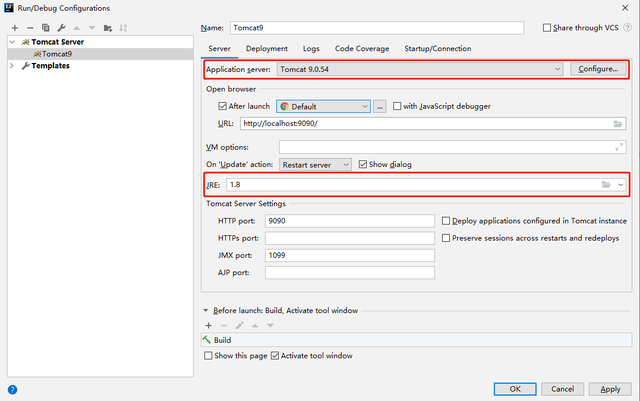Enable with JavaScript debugger option

pyautogui.click(x=397, y=106)
